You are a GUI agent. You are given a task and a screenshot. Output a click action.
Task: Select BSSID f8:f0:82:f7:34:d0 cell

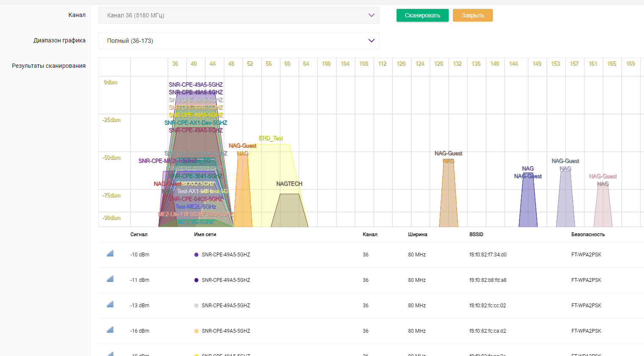[x=488, y=255]
